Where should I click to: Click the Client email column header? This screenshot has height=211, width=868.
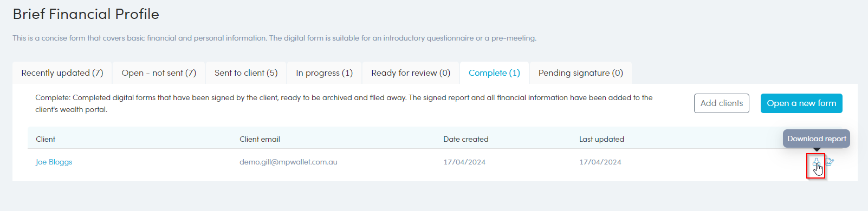tap(260, 139)
